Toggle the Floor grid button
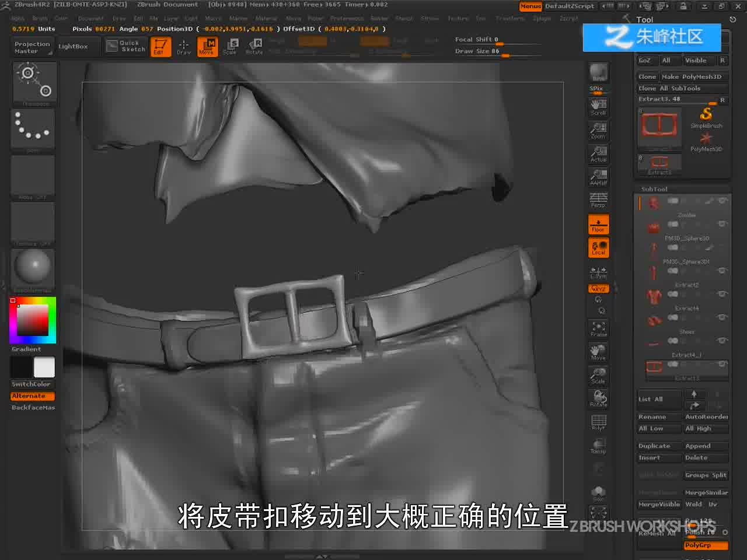Image resolution: width=747 pixels, height=560 pixels. pos(598,225)
